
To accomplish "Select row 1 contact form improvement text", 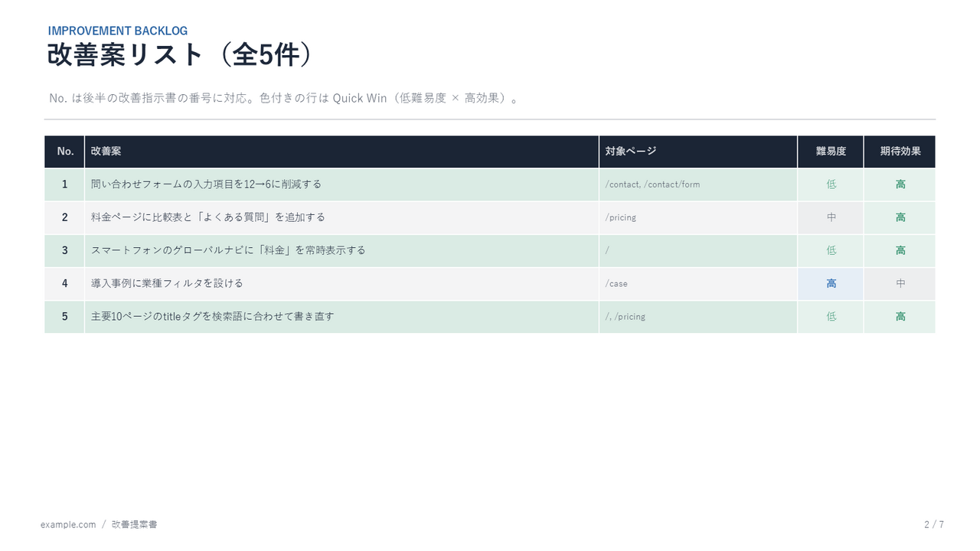I will coord(206,184).
